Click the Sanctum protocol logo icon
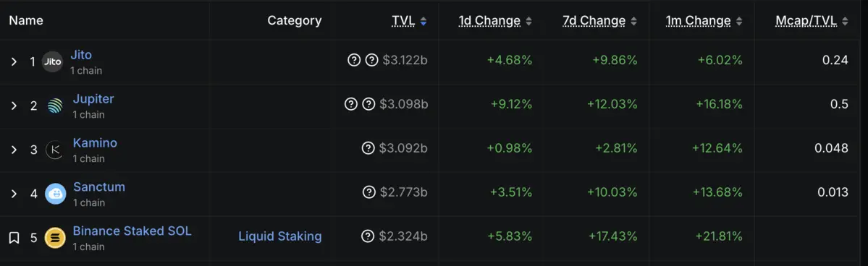This screenshot has height=266, width=868. tap(55, 194)
